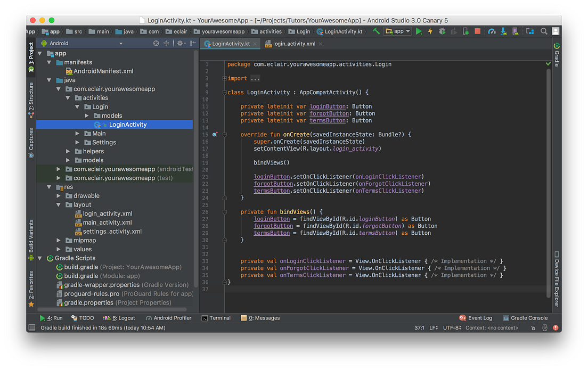Open the Terminal window

click(x=216, y=318)
